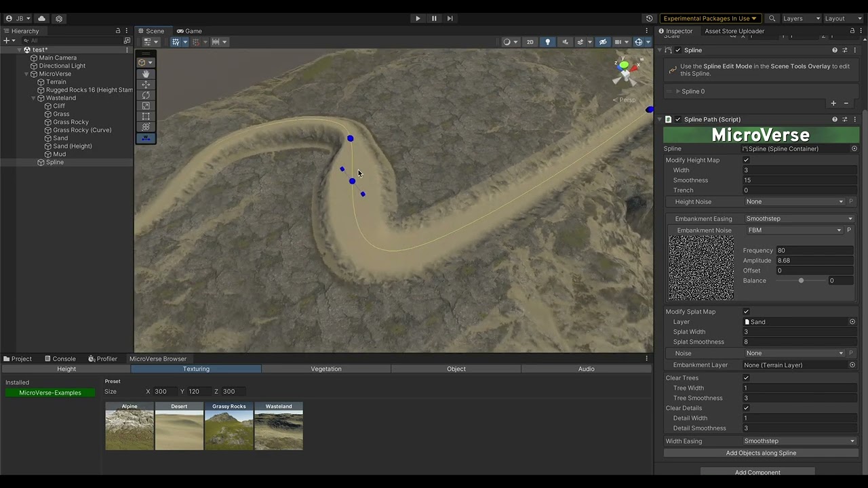Switch to the Game tab
This screenshot has height=488, width=868.
(189, 31)
